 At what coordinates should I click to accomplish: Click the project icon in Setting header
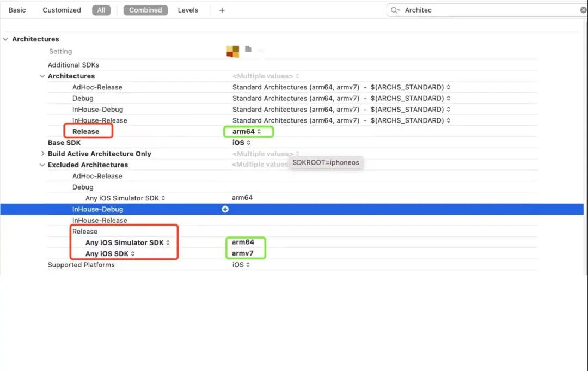click(x=233, y=51)
